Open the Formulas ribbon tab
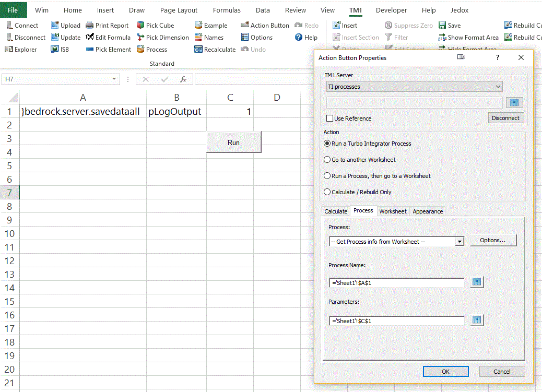Viewport: 542px width, 392px height. (227, 10)
